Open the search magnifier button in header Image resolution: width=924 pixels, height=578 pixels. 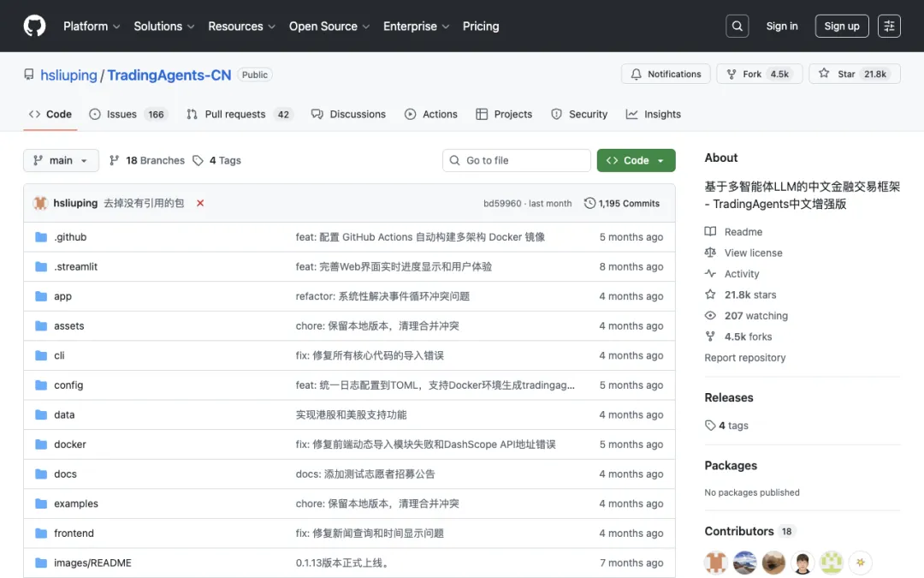737,26
